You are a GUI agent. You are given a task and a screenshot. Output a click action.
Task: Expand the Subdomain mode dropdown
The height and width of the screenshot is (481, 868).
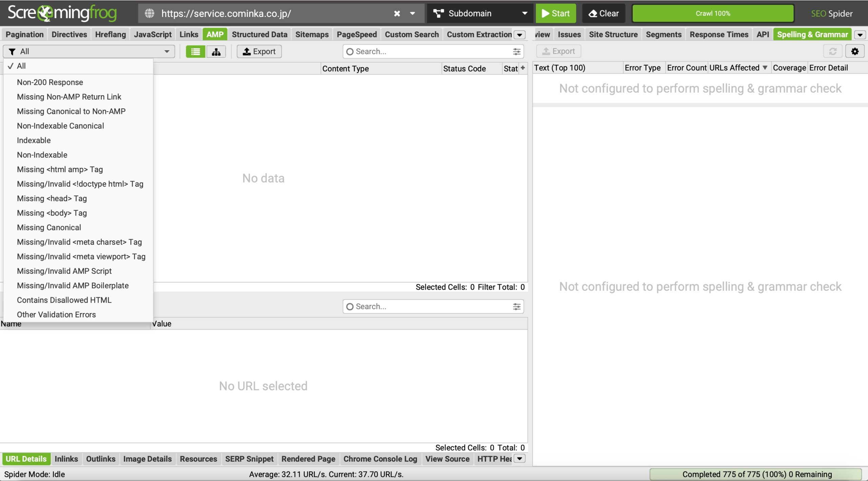pyautogui.click(x=524, y=14)
